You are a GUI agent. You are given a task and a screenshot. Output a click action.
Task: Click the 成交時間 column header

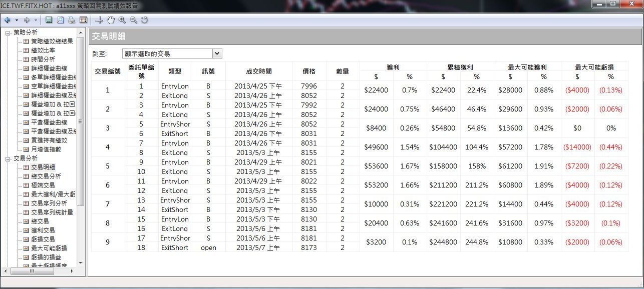coord(259,71)
